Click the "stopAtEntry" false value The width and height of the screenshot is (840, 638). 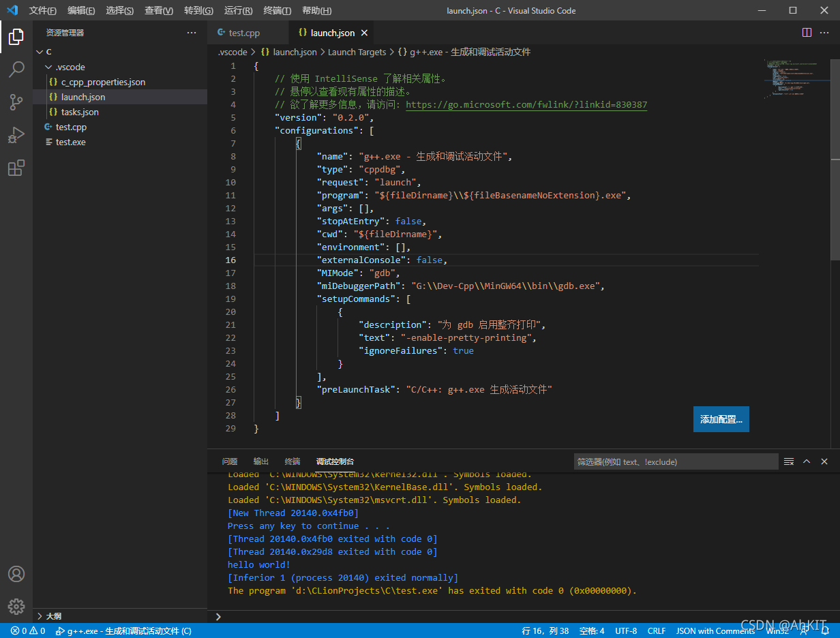pos(408,222)
